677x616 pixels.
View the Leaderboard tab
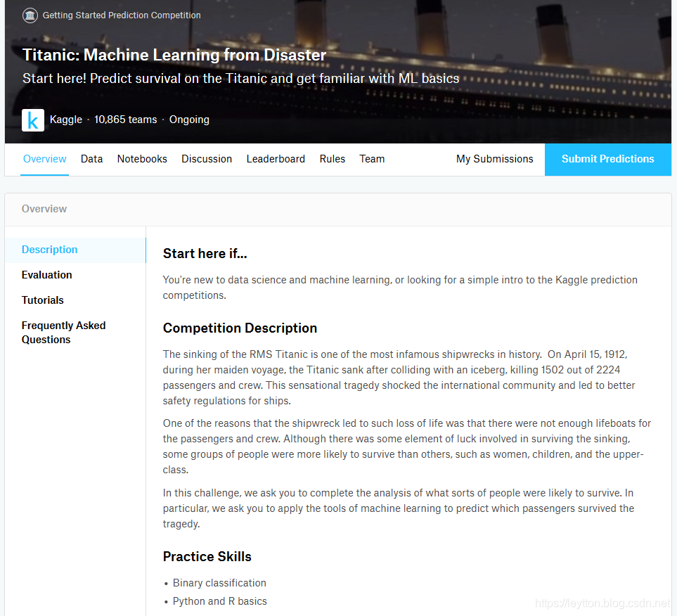[x=276, y=159]
